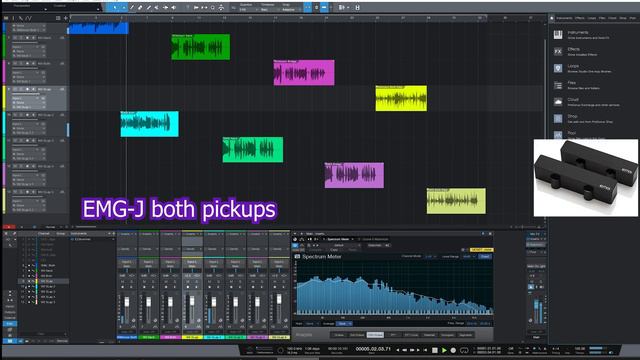Select the Range tool

coord(123,7)
